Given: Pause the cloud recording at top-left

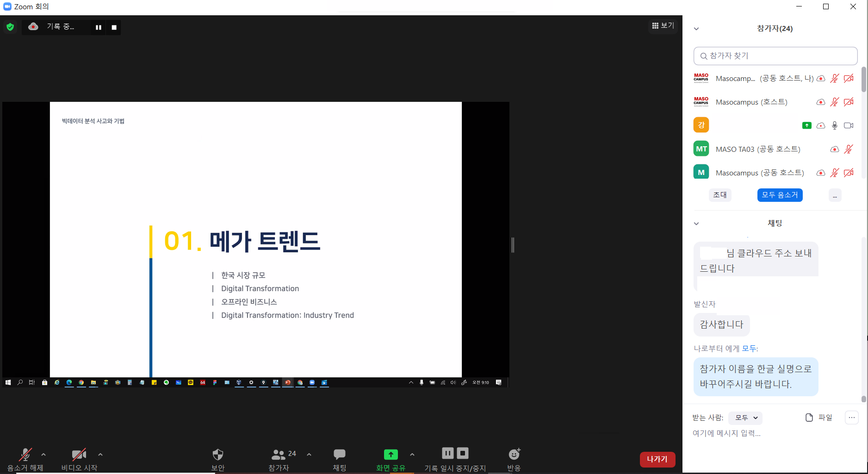Looking at the screenshot, I should pyautogui.click(x=99, y=27).
